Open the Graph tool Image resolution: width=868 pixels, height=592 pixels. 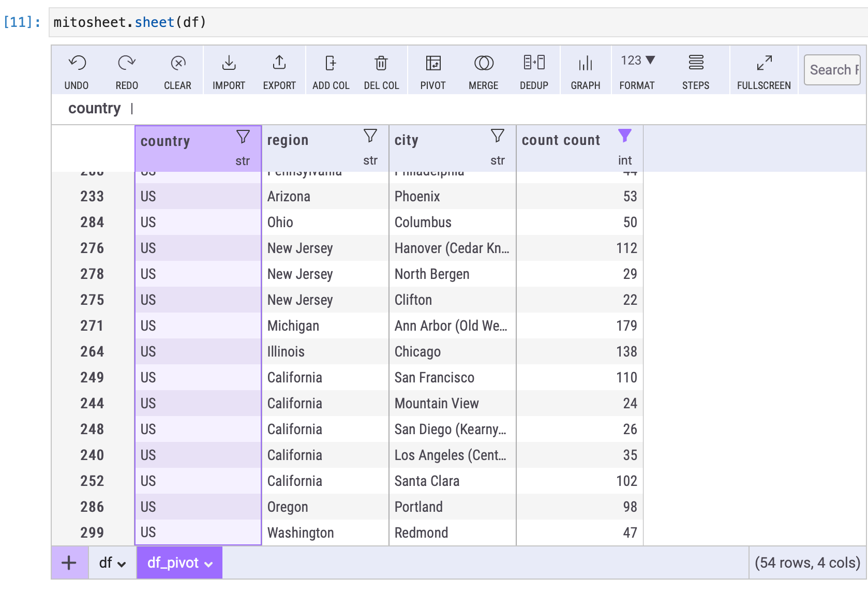586,64
